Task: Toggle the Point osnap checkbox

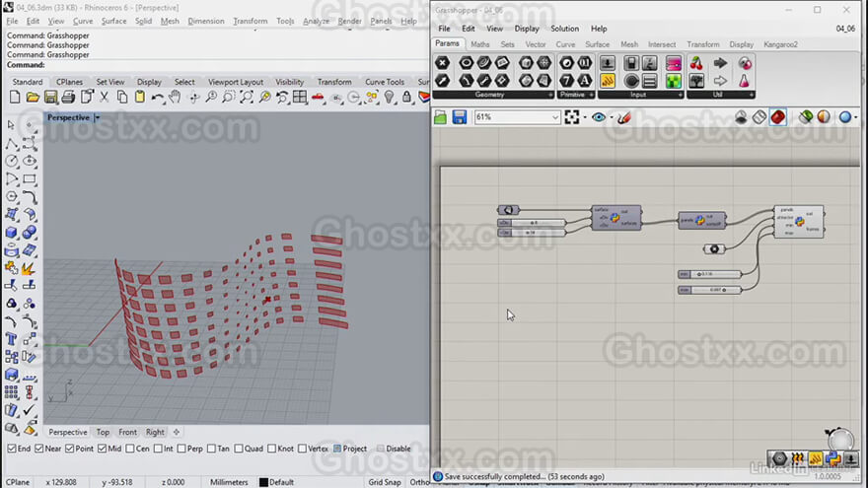Action: coord(70,449)
